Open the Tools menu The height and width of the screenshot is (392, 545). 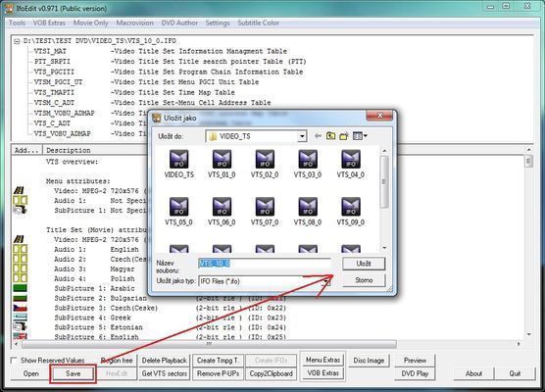(17, 23)
